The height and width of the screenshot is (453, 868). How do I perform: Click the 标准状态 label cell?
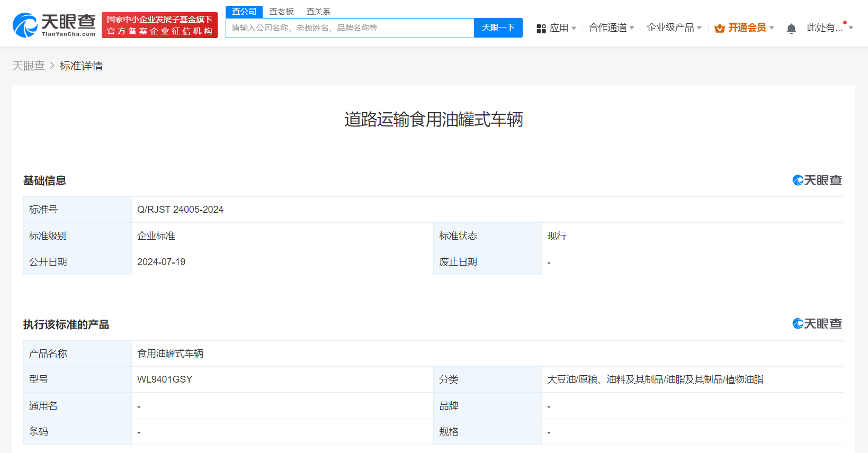pyautogui.click(x=487, y=236)
